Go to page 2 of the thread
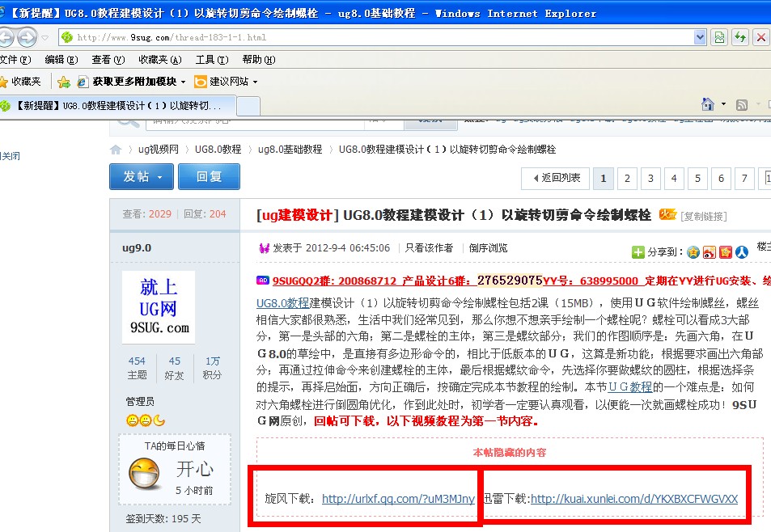This screenshot has height=532, width=771. point(627,179)
